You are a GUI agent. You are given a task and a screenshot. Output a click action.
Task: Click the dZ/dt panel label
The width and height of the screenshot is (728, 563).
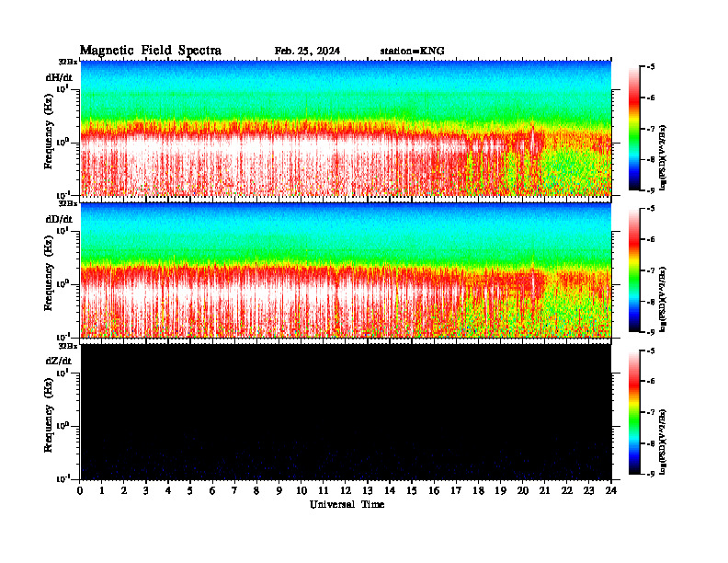pos(59,361)
